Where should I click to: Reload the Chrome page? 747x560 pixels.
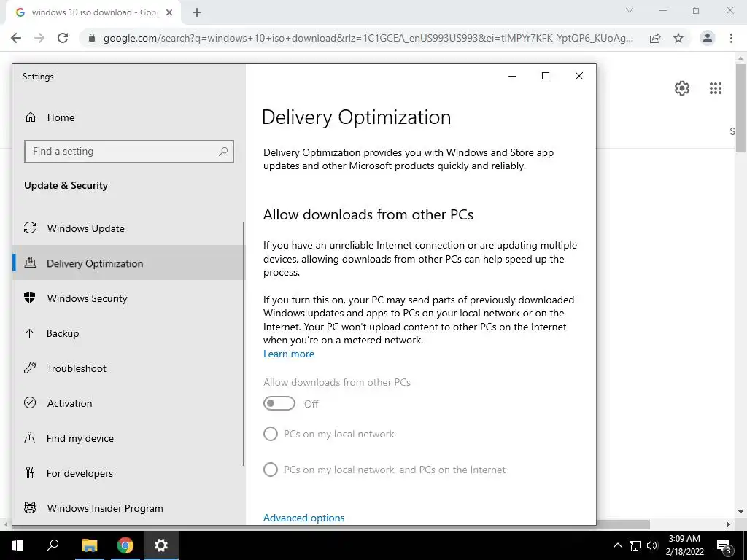tap(63, 38)
